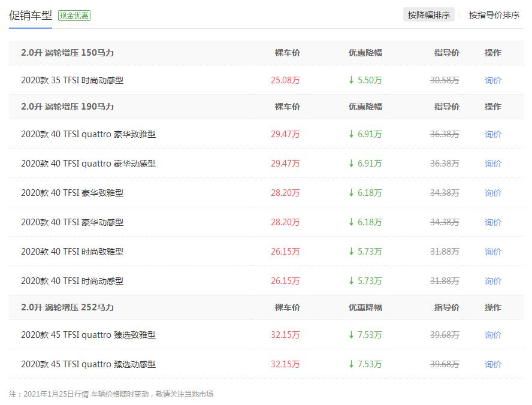
Task: Select model name 2020款 40 TFSI 时尚致雅型
Action: [x=72, y=252]
